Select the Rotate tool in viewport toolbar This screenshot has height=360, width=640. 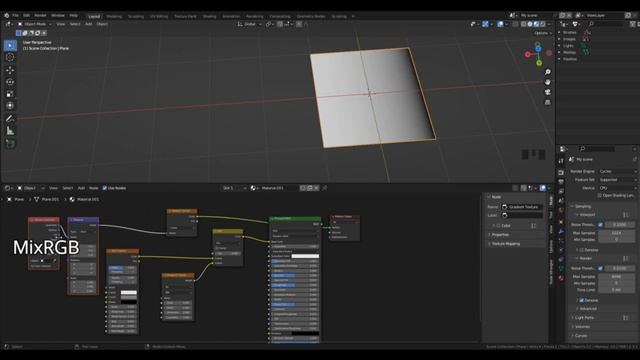click(10, 82)
